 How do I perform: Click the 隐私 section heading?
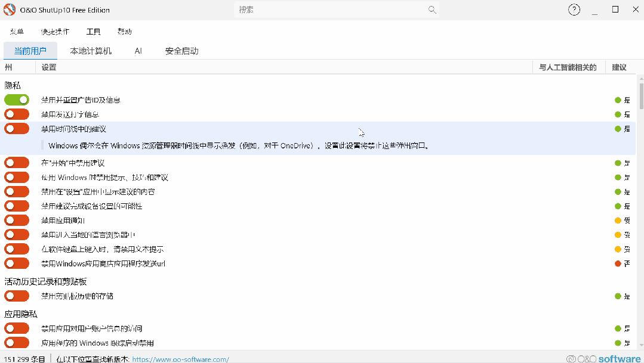(13, 85)
